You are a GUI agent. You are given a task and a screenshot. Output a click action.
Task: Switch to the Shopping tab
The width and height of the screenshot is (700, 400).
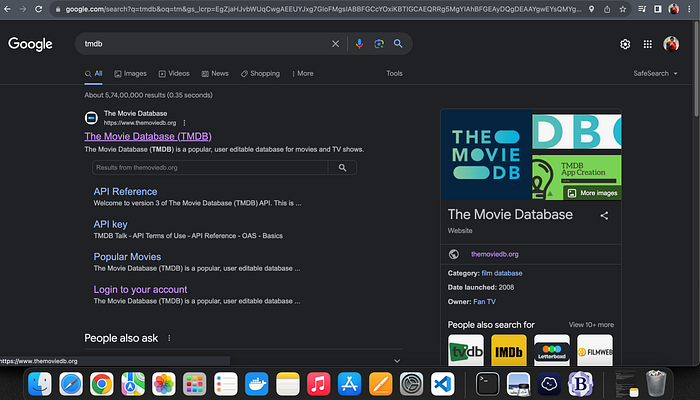pos(260,74)
